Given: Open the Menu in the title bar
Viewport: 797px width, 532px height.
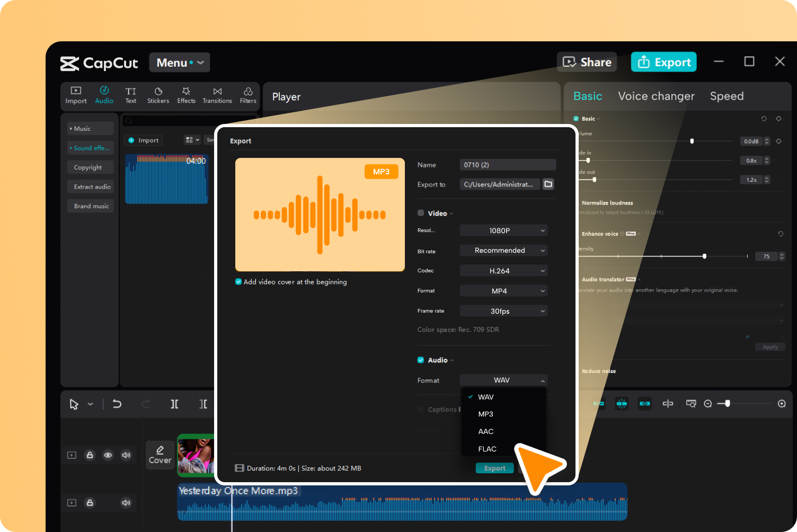Looking at the screenshot, I should [x=179, y=62].
